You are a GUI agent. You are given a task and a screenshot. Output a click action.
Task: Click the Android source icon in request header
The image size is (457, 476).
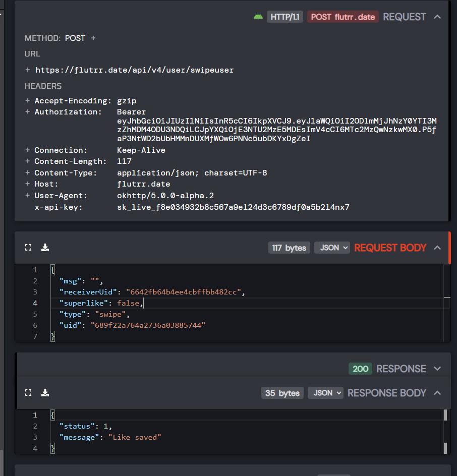(x=258, y=17)
